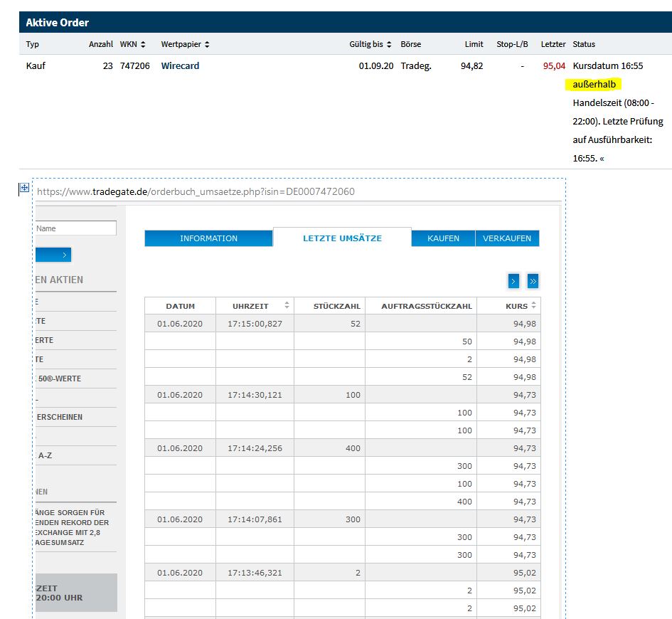Click the EN AKTIEN sidebar heading
This screenshot has height=619, width=672.
click(x=59, y=280)
